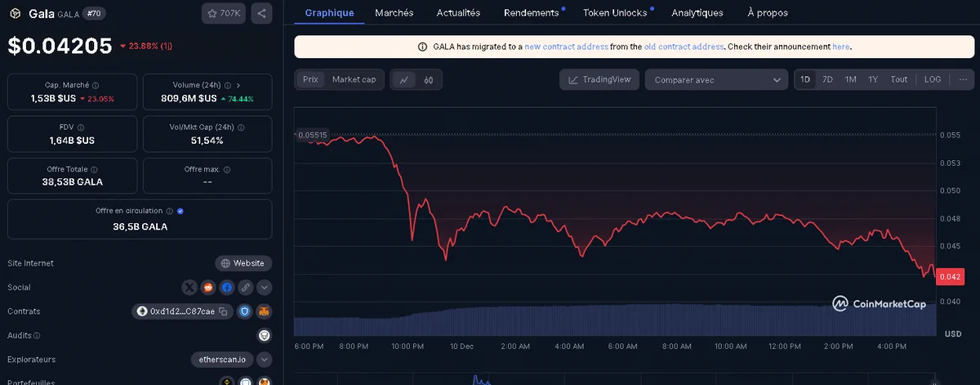980x385 pixels.
Task: Open info tooltip beside Offre max.
Action: click(227, 169)
